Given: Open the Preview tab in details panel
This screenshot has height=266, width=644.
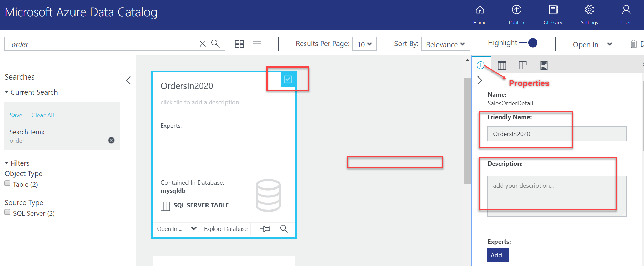Looking at the screenshot, I should click(523, 65).
